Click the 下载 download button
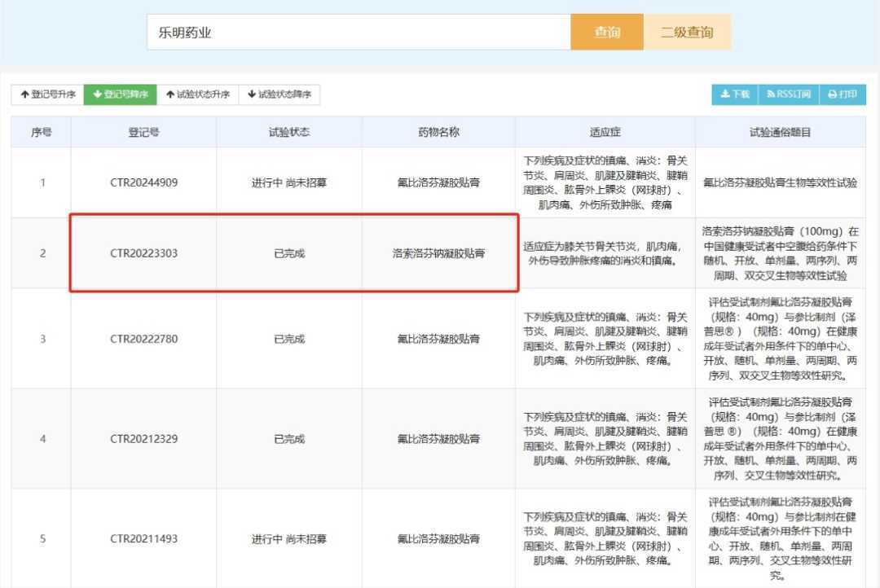 tap(735, 94)
